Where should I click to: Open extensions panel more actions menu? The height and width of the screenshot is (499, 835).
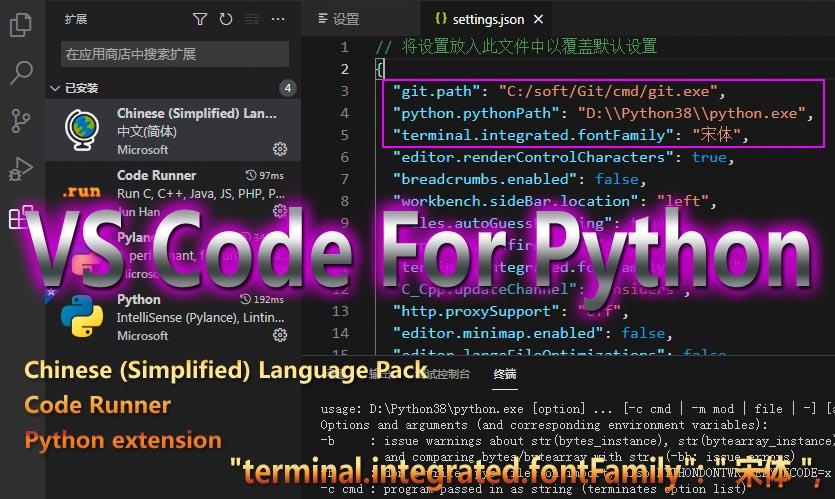tap(278, 20)
